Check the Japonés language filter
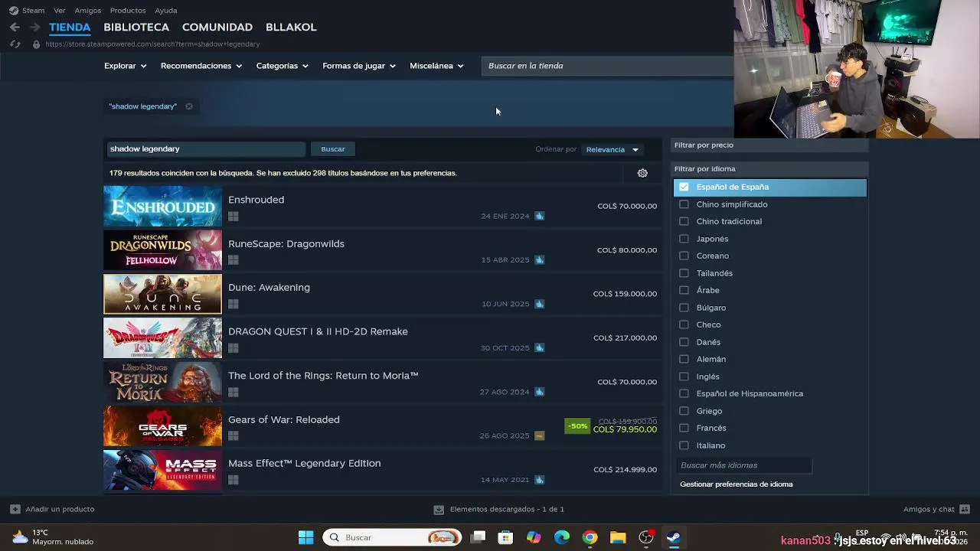Image resolution: width=980 pixels, height=551 pixels. [x=684, y=239]
